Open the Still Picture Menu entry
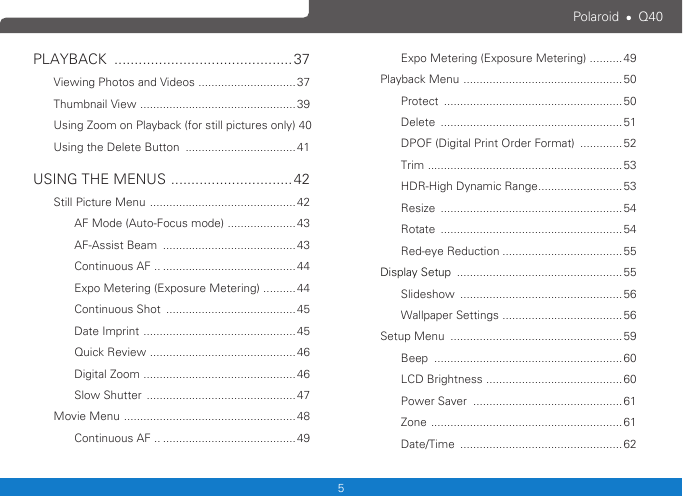683x497 pixels. tap(181, 202)
